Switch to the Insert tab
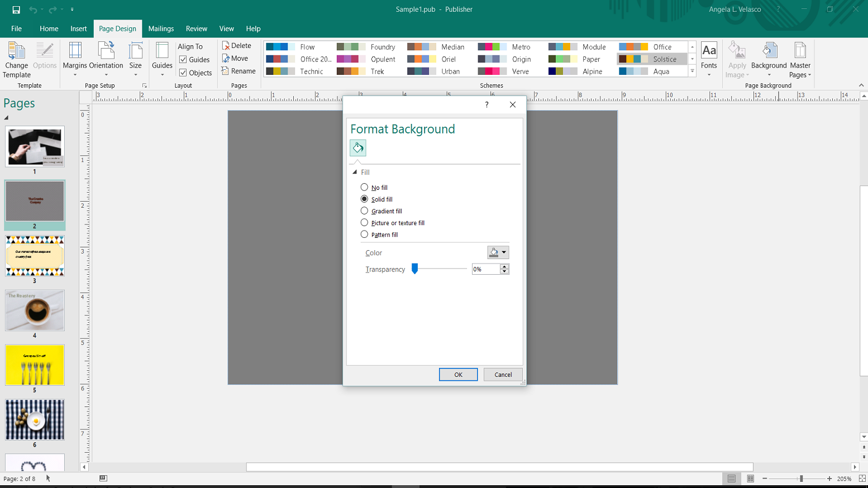Image resolution: width=868 pixels, height=488 pixels. (x=78, y=28)
